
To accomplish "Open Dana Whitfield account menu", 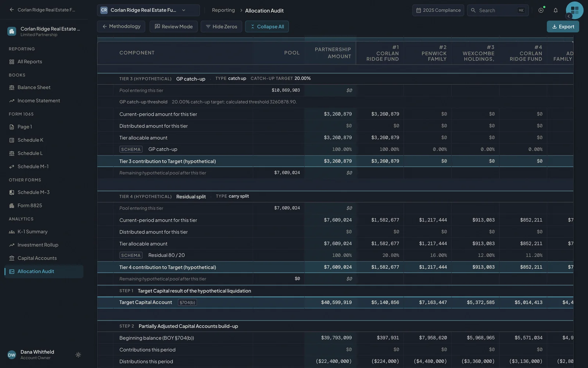I will point(44,355).
